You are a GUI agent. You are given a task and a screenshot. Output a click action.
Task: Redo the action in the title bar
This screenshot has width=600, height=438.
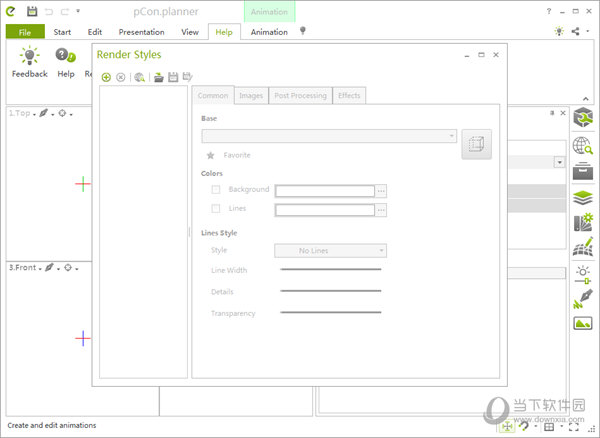[x=65, y=12]
